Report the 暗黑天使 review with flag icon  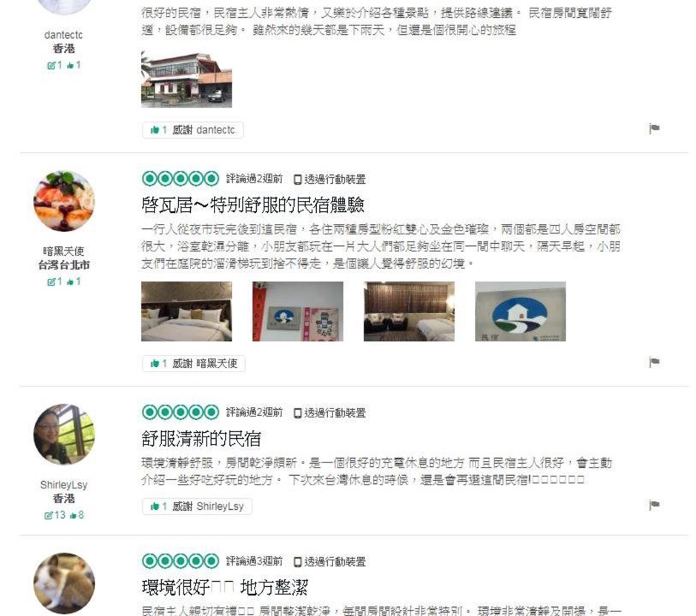point(654,362)
